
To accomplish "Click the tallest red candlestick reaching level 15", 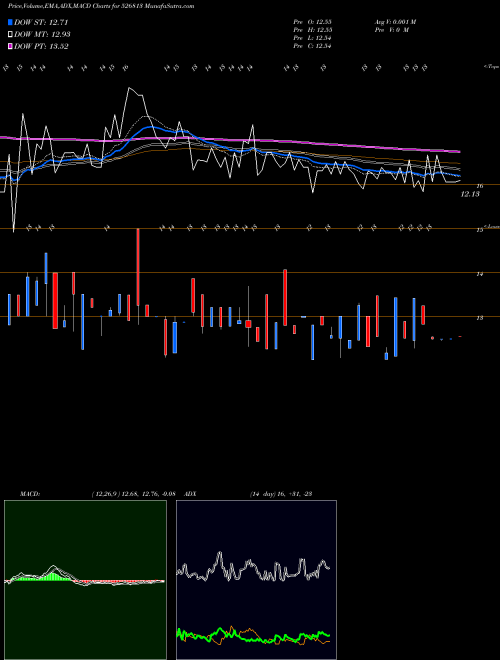I will (138, 267).
